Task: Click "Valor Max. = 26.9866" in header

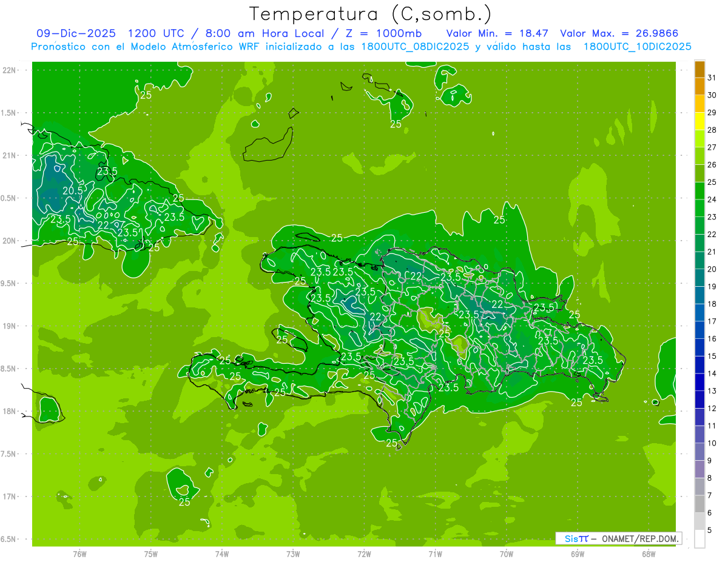Action: pos(619,33)
